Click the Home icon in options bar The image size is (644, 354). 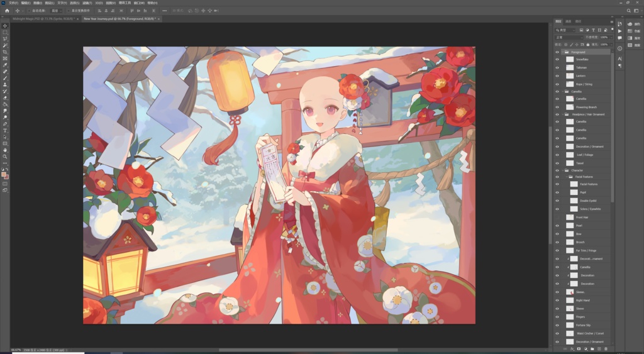[x=7, y=11]
